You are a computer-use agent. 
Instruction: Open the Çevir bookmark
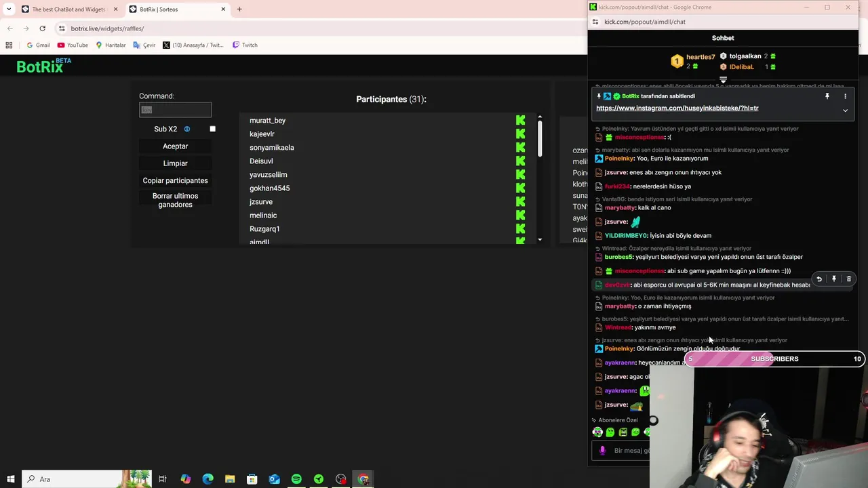(x=144, y=45)
